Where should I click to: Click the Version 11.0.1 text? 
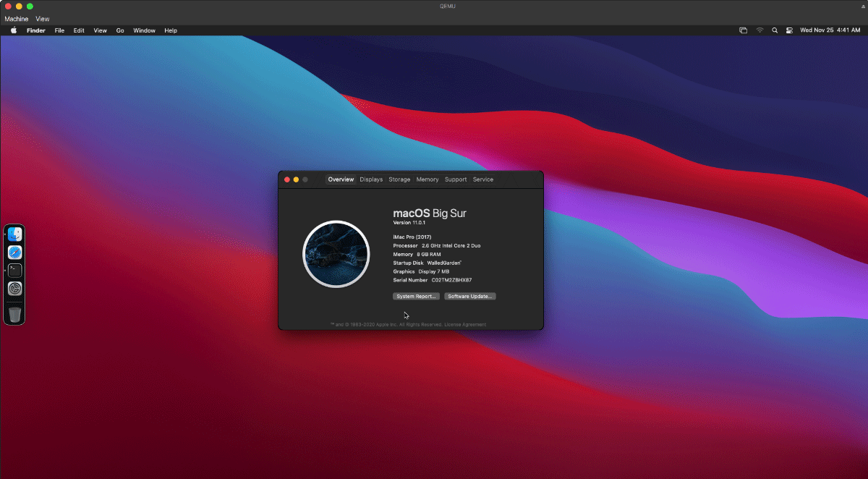(409, 223)
